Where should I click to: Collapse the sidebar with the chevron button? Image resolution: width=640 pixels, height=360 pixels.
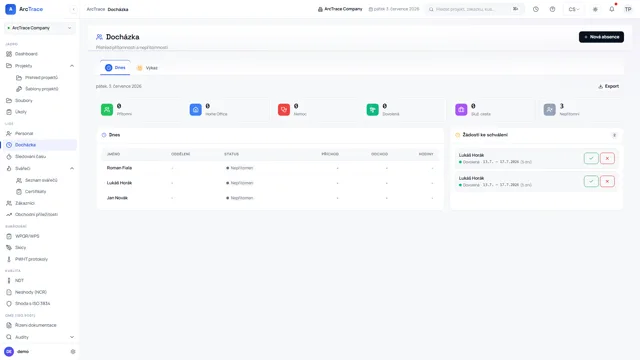pos(73,9)
